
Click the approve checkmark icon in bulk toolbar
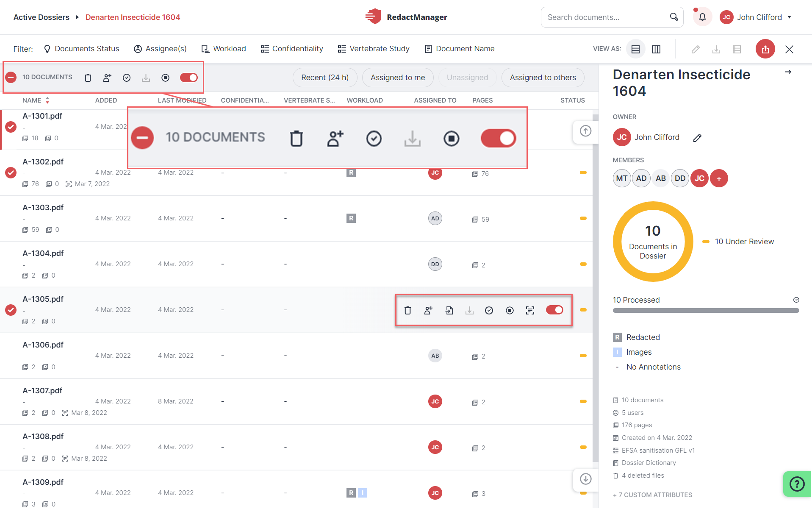[x=127, y=78]
